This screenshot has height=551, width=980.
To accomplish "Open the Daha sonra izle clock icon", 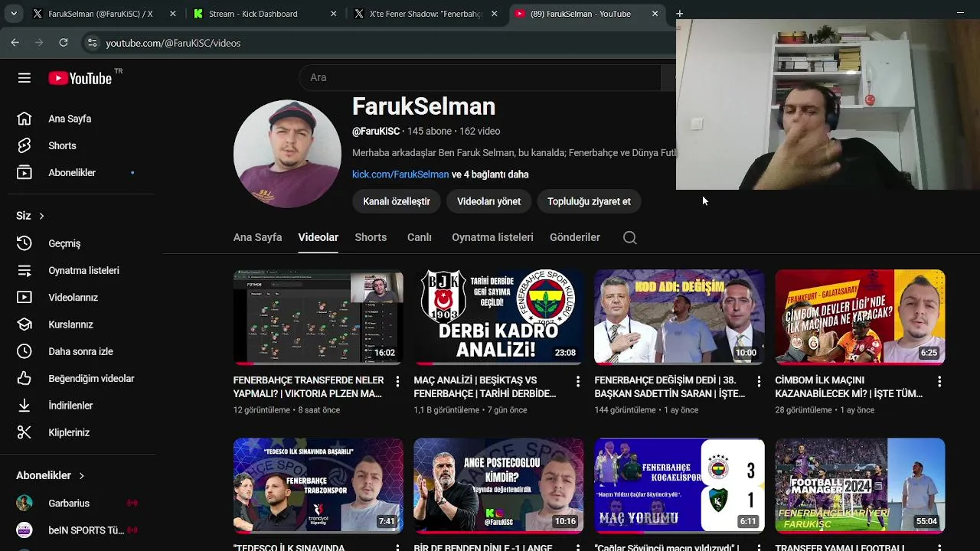I will coord(24,351).
